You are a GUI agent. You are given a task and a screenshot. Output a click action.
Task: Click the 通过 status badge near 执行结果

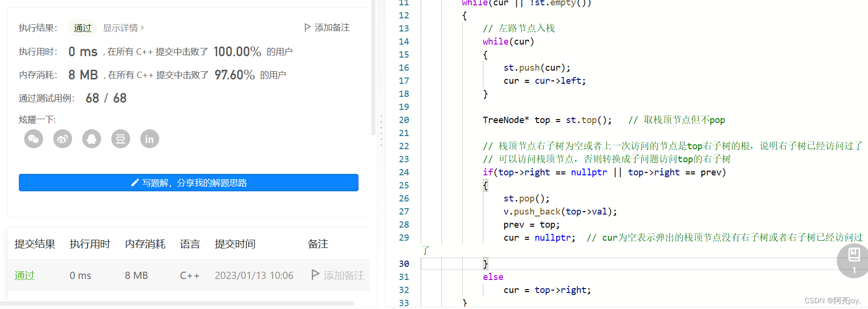[x=82, y=28]
